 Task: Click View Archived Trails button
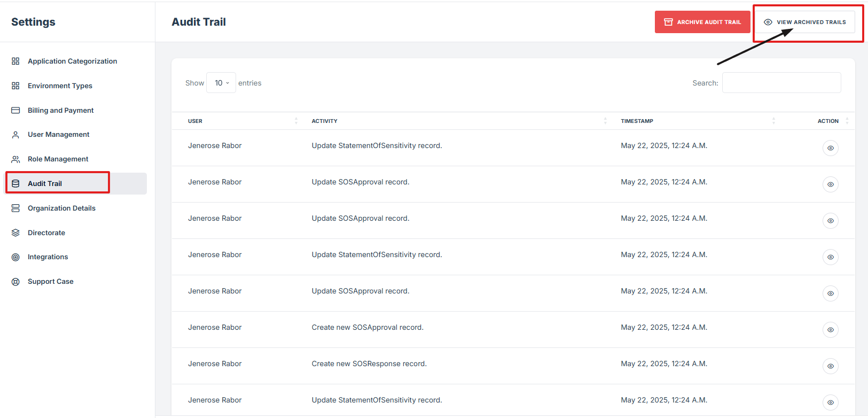(805, 22)
